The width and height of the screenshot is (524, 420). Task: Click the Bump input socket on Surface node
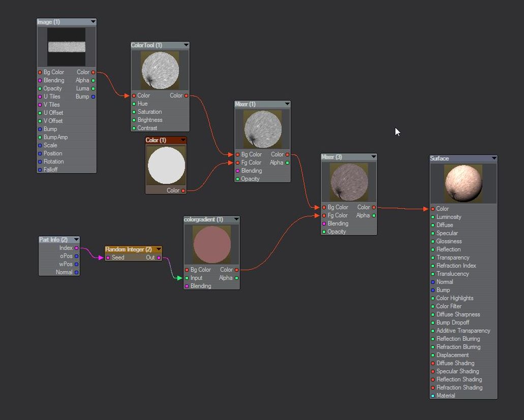pyautogui.click(x=433, y=290)
